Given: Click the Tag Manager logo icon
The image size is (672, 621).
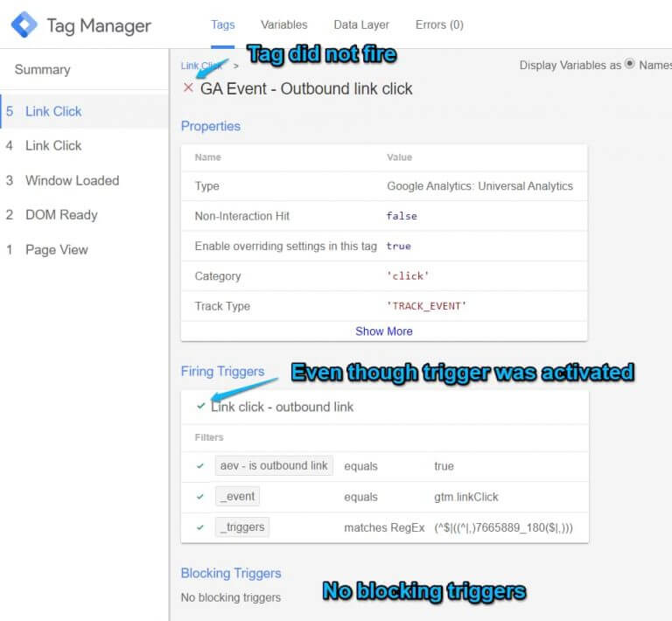Looking at the screenshot, I should pyautogui.click(x=24, y=25).
